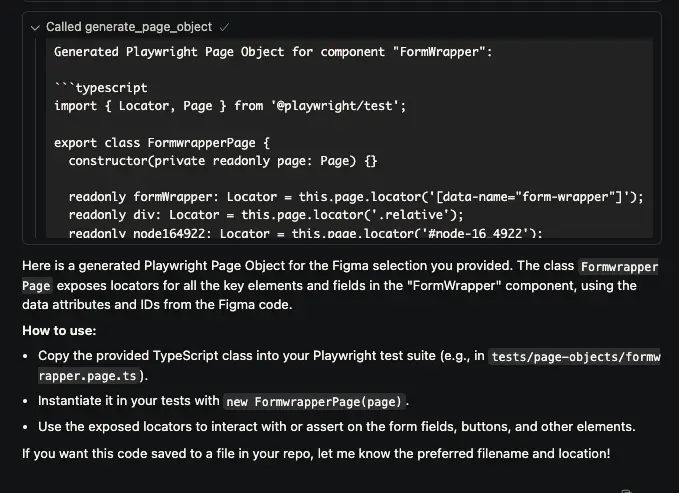
Task: Click 'export class FormwrapperPage {' line
Action: tap(162, 143)
